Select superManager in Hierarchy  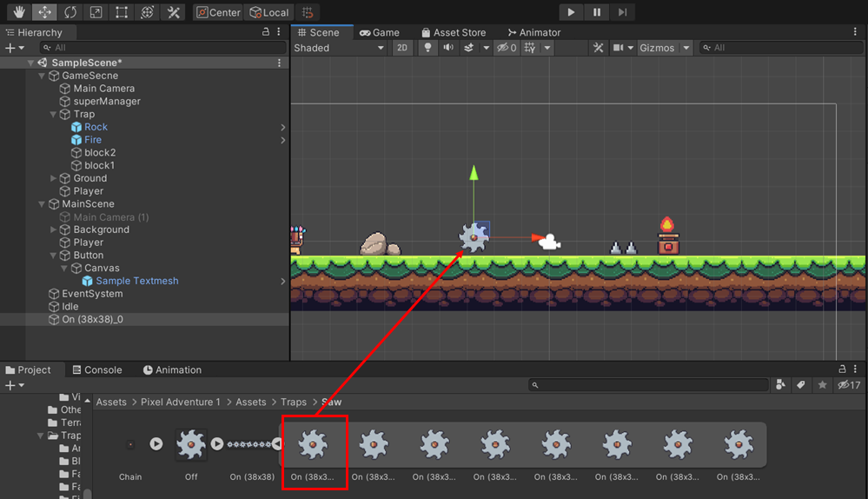[x=107, y=102]
